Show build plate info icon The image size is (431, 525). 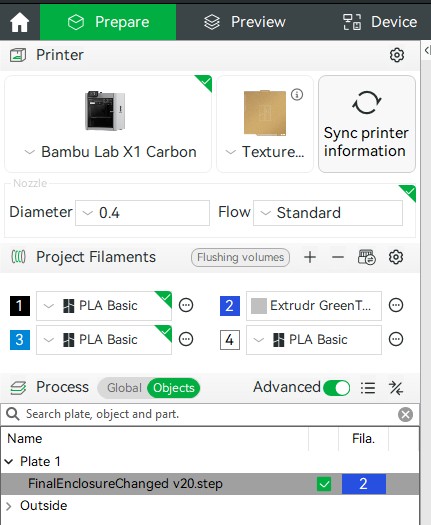[x=297, y=95]
